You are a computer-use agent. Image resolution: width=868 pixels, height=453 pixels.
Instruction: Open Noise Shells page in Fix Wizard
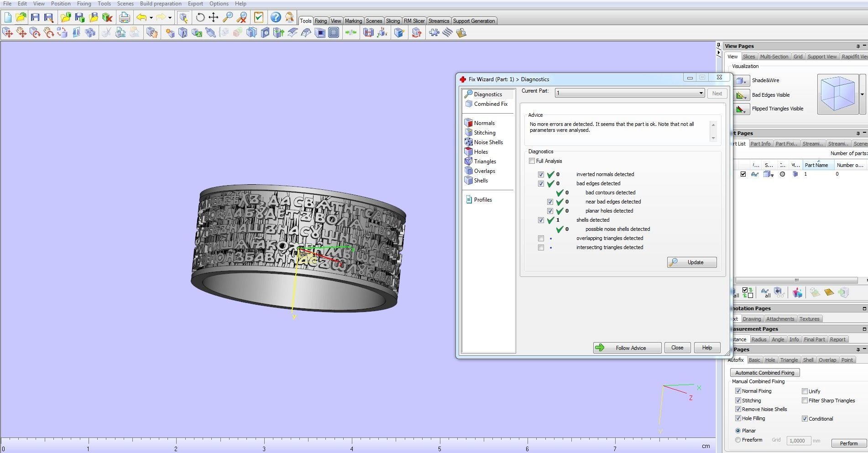(x=488, y=142)
